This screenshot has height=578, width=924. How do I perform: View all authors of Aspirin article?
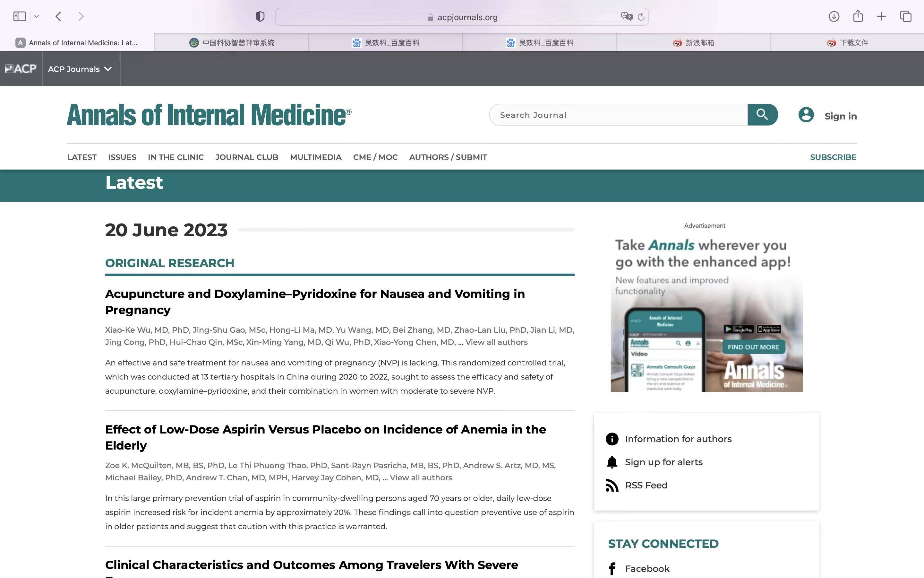click(x=421, y=477)
